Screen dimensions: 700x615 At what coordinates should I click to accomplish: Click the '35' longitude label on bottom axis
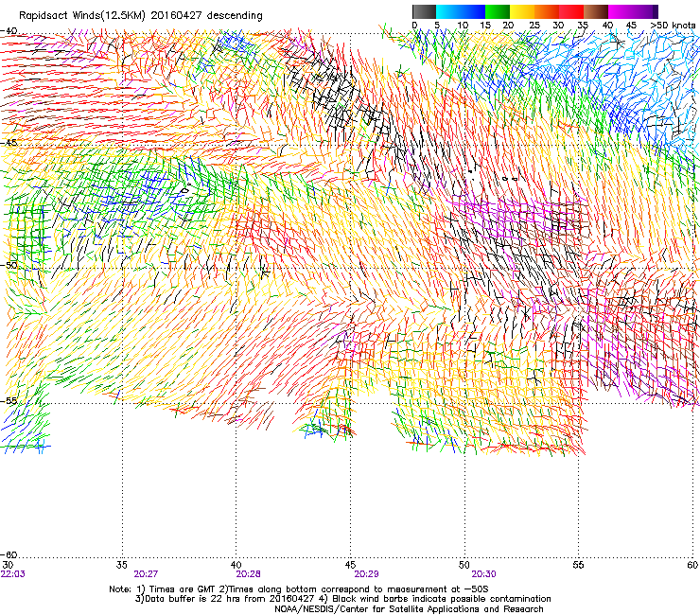tap(122, 565)
